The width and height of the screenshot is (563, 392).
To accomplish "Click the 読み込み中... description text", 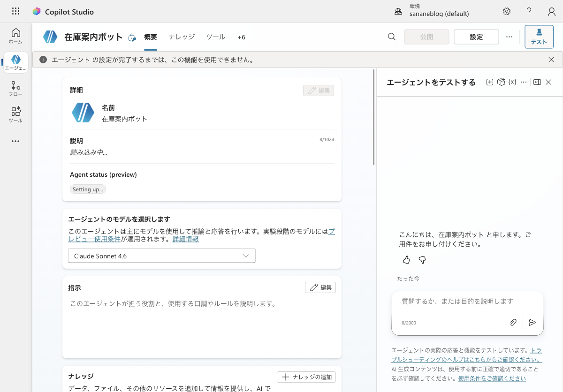I will coord(88,152).
